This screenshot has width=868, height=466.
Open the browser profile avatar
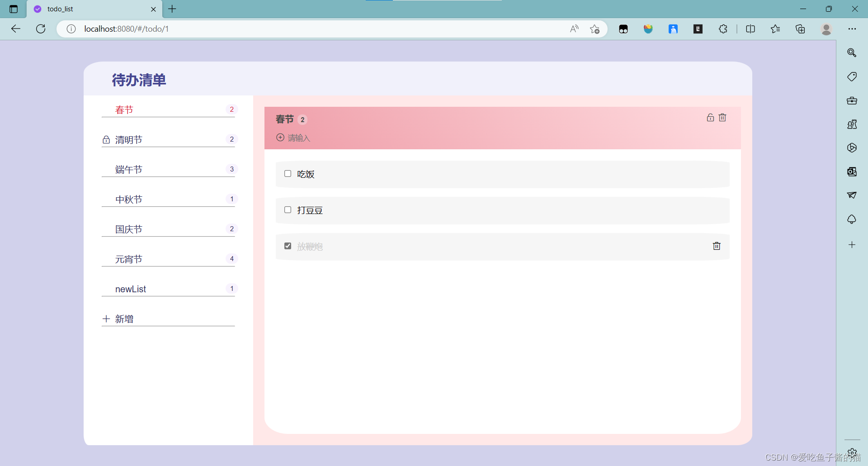pos(826,29)
